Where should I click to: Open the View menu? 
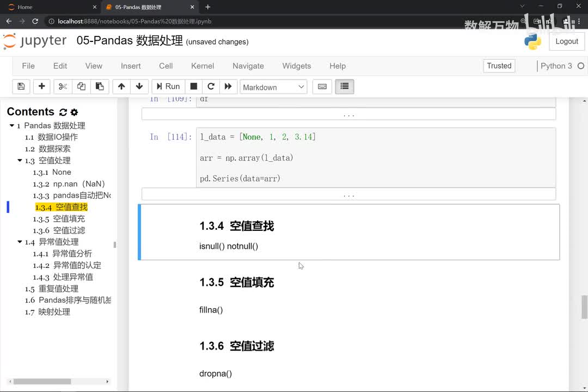click(94, 66)
